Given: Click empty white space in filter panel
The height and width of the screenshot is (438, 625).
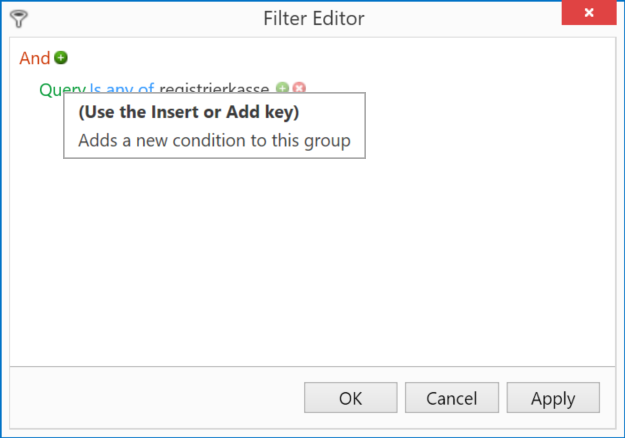Looking at the screenshot, I should 312,259.
